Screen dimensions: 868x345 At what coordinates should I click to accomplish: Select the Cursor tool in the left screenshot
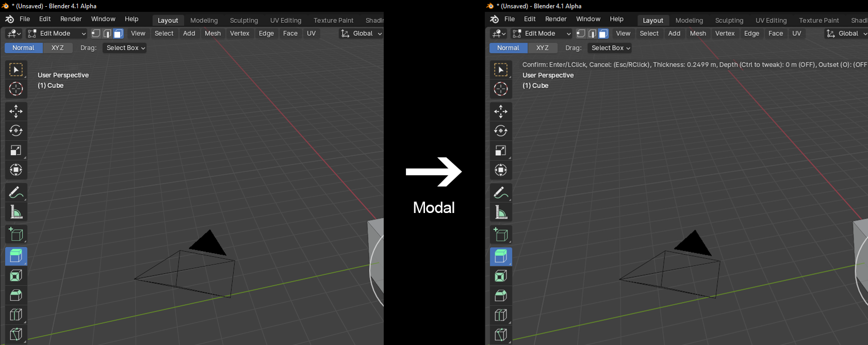tap(16, 89)
